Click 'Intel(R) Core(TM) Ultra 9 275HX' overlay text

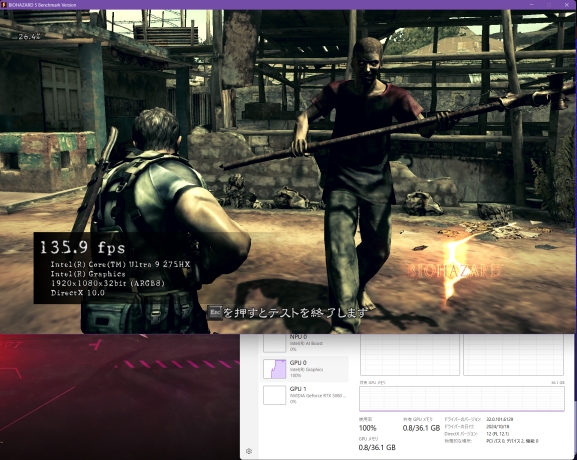click(x=120, y=265)
